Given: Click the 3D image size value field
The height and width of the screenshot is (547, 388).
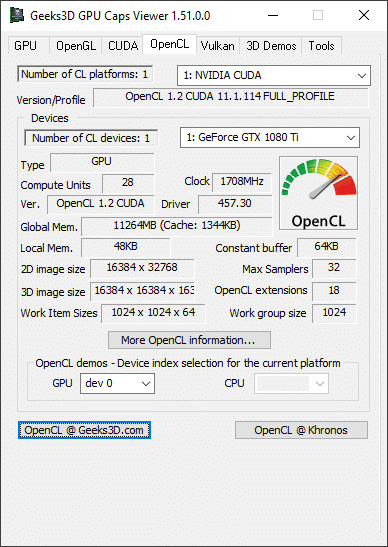Looking at the screenshot, I should pos(142,291).
